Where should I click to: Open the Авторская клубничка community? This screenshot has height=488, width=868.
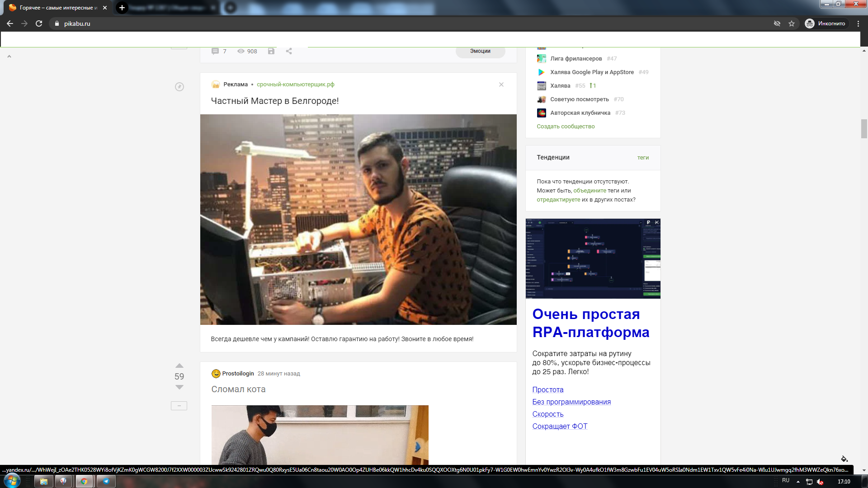point(580,113)
